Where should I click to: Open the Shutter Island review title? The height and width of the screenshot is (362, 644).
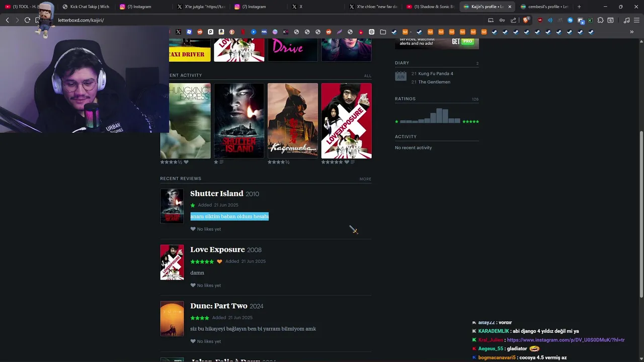click(x=216, y=194)
